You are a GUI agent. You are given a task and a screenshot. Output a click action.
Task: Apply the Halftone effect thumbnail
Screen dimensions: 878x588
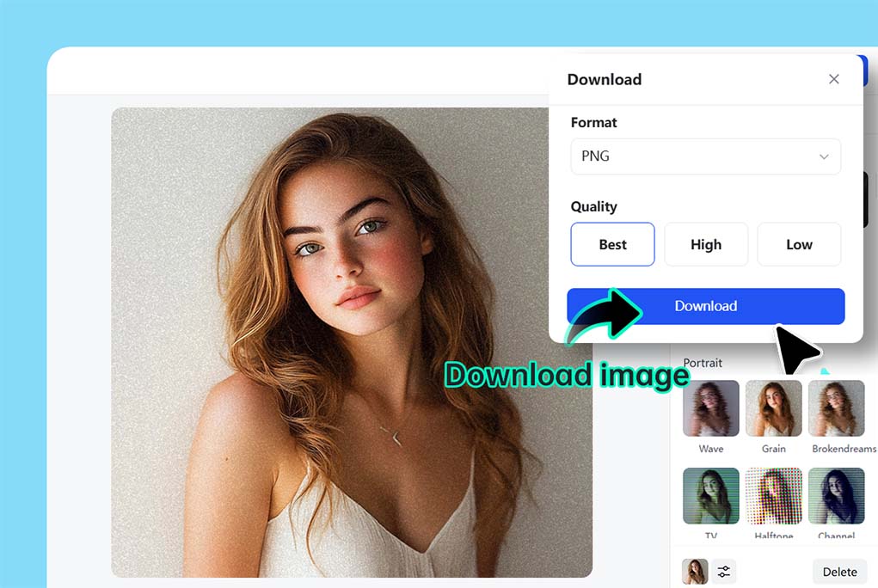pyautogui.click(x=773, y=496)
